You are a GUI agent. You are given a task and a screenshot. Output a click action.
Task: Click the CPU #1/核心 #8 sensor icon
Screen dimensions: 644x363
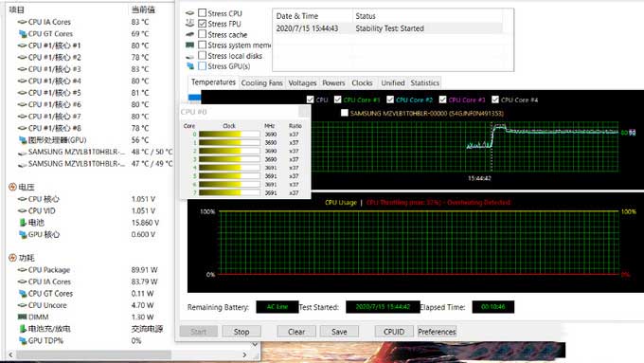click(22, 128)
